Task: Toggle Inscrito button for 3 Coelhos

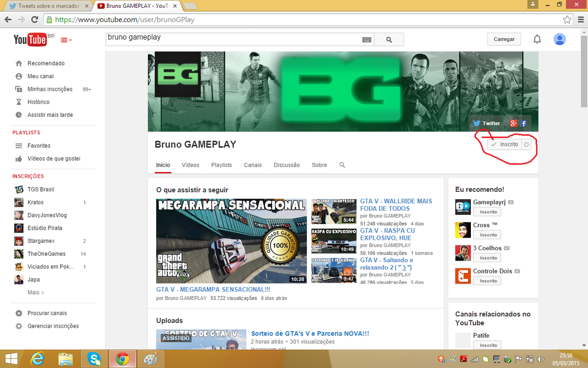Action: (488, 258)
